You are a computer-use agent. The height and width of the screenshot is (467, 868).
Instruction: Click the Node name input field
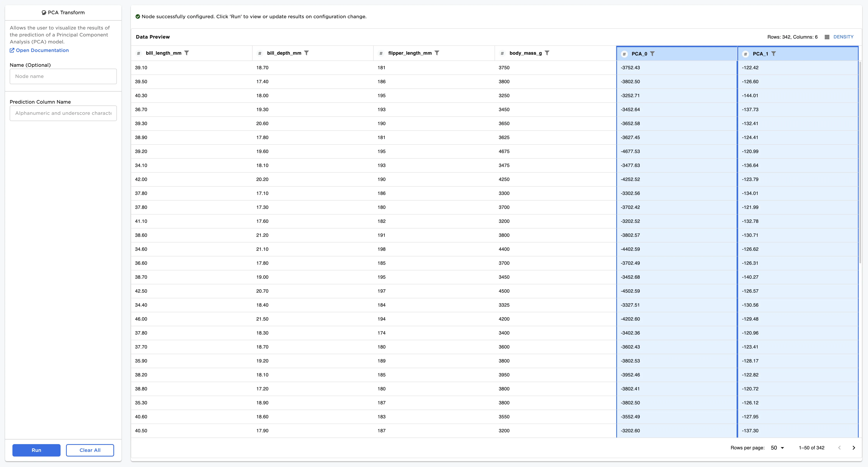(63, 76)
